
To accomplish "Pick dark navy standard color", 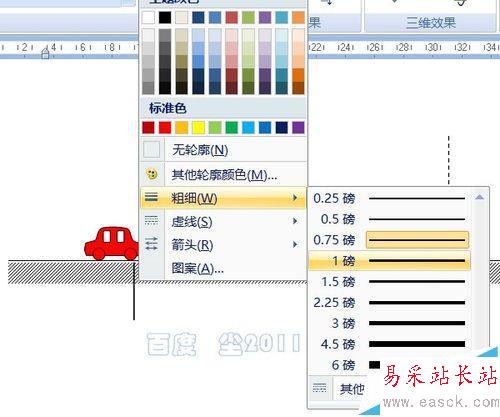I will pos(282,127).
